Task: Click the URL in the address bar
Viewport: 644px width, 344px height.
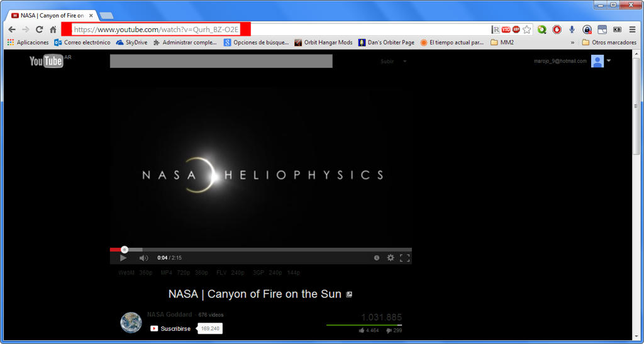Action: pyautogui.click(x=156, y=30)
